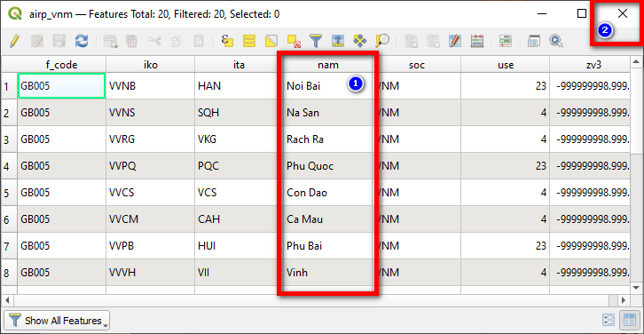Click the Ca Mau cell
Viewport: 644px width, 334px height.
tap(327, 219)
